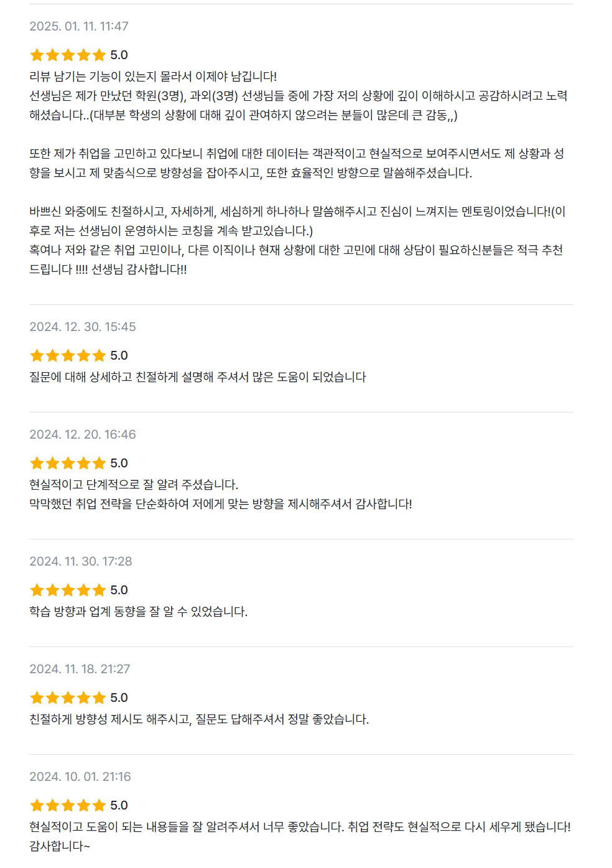Click the review text starting with 질문에 대해 상세하고
This screenshot has height=868, width=612.
point(198,377)
